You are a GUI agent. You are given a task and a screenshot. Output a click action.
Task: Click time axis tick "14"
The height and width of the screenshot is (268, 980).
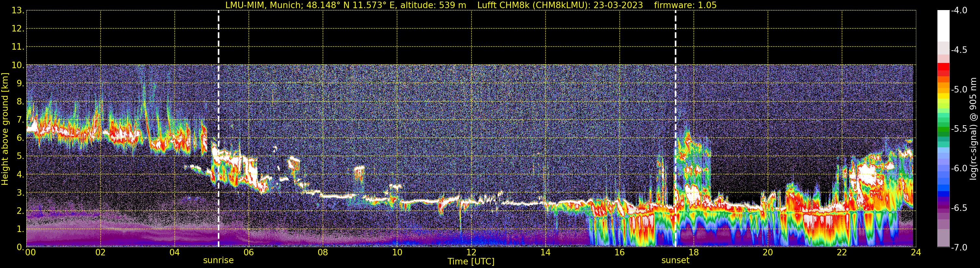545,252
